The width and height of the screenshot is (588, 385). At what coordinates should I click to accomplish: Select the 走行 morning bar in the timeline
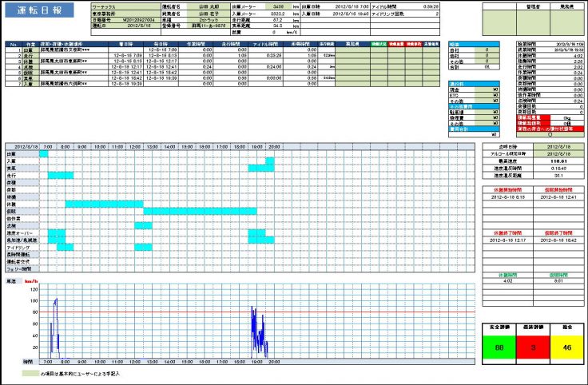tap(60, 175)
